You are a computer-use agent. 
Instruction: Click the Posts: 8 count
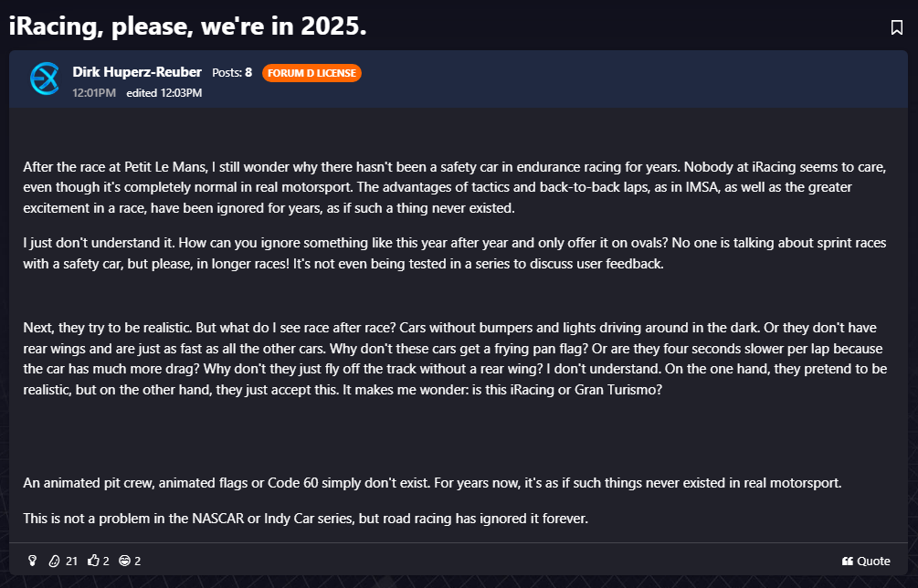(232, 72)
